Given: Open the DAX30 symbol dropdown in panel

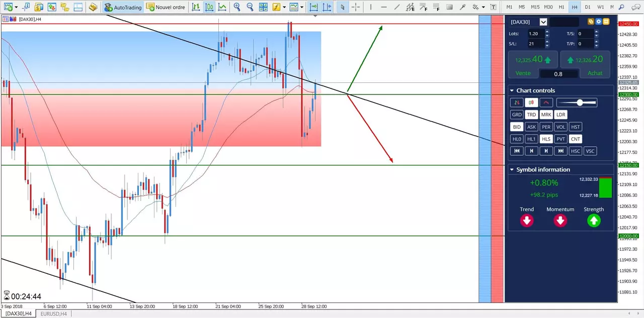Looking at the screenshot, I should click(543, 22).
